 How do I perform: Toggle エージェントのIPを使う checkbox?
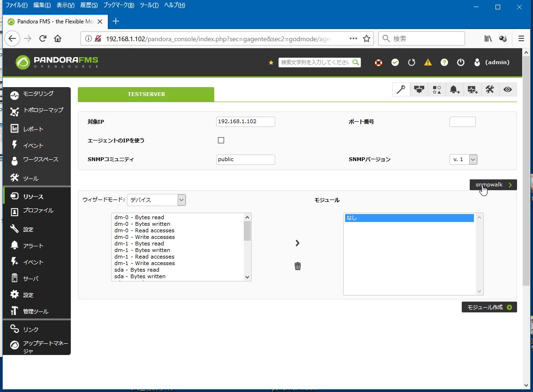tap(221, 141)
